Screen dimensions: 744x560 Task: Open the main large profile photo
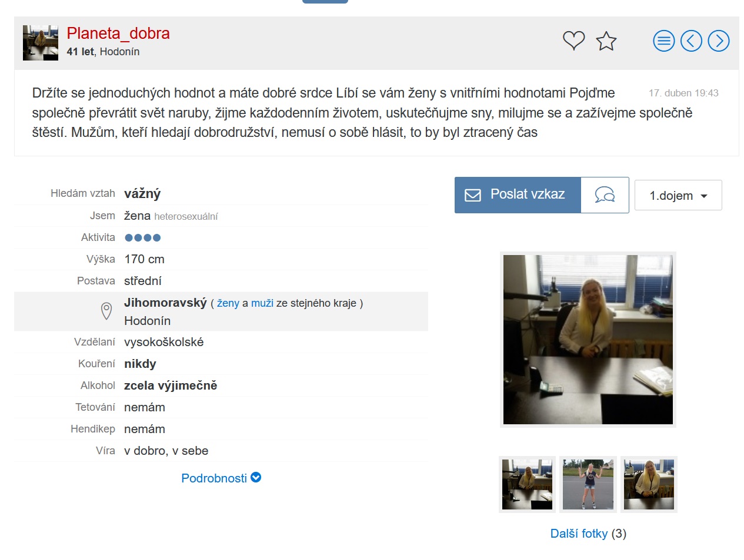588,340
